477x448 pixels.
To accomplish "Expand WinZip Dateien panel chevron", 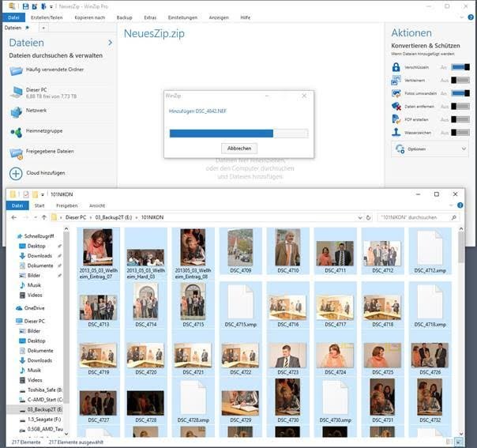I will coord(110,43).
